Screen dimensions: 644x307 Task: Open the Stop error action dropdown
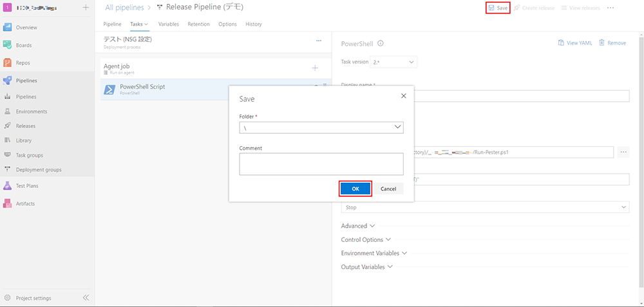[485, 207]
